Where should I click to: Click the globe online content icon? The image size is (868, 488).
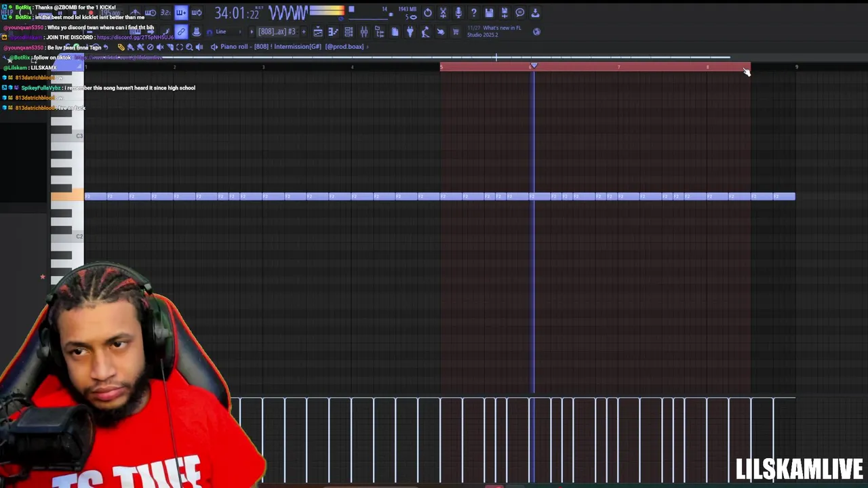point(536,31)
